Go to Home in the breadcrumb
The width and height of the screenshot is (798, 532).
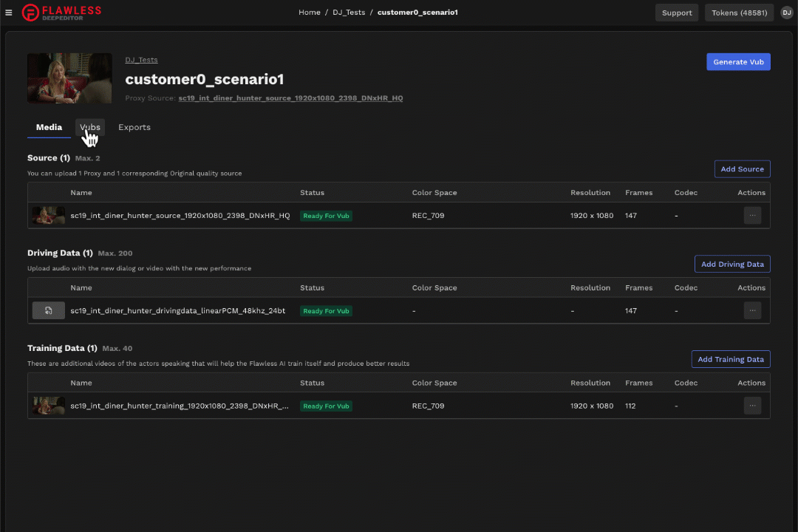click(310, 13)
